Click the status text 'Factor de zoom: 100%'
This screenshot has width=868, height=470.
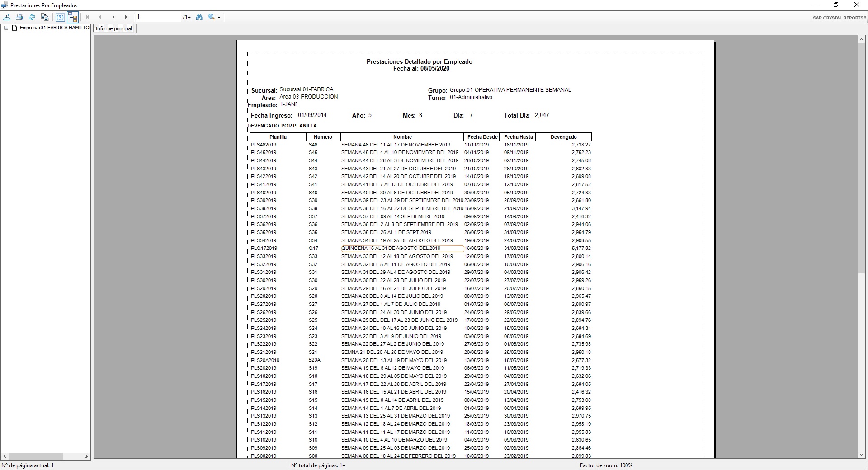click(606, 465)
